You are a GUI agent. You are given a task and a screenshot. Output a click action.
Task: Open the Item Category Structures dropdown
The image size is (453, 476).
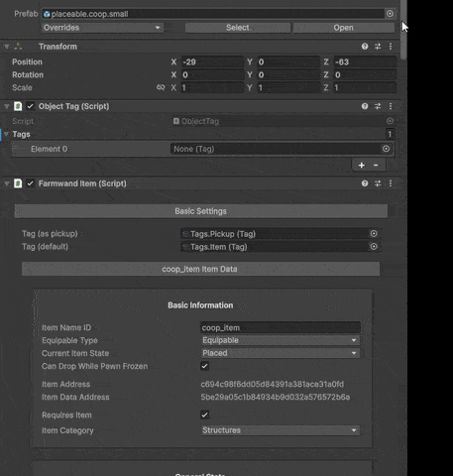point(281,430)
